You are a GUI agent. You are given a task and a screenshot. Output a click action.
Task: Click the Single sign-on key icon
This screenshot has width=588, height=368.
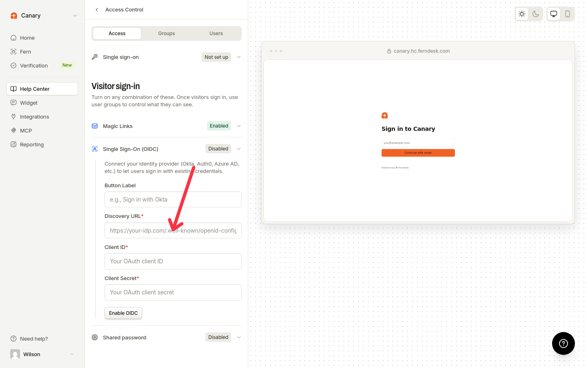pos(95,57)
